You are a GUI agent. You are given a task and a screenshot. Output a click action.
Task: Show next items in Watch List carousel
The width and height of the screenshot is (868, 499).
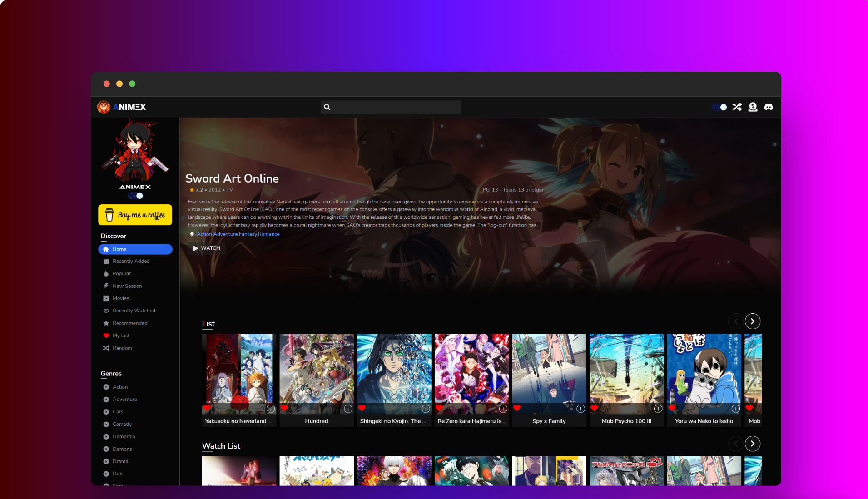(753, 444)
